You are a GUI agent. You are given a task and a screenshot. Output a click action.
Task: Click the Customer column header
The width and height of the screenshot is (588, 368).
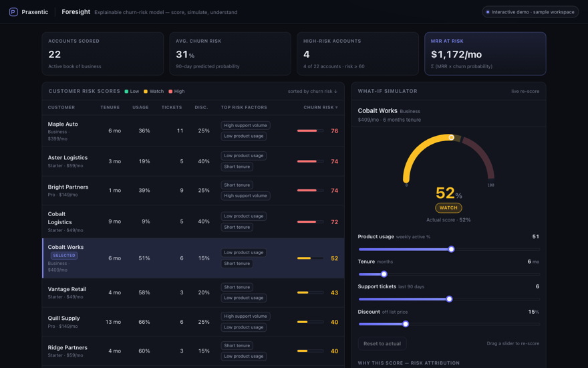coord(61,108)
